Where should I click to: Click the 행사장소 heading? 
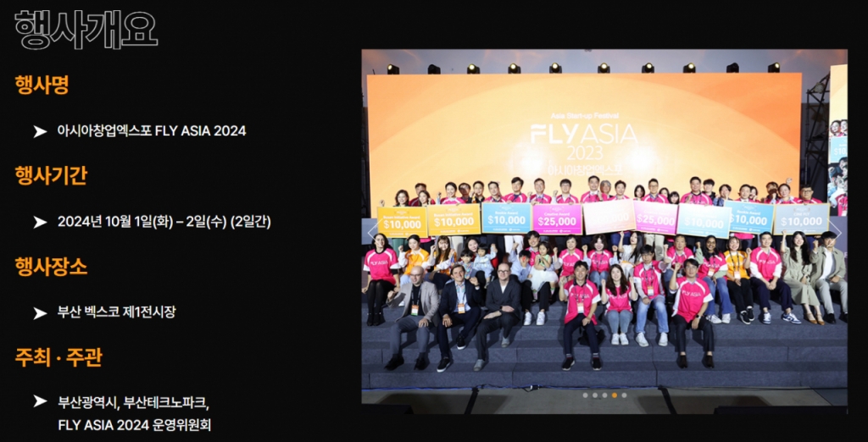point(51,267)
